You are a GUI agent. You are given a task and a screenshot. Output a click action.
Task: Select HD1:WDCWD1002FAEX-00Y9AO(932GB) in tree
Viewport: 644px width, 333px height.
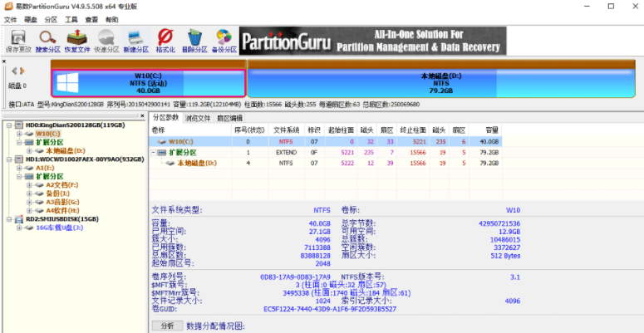pyautogui.click(x=85, y=159)
